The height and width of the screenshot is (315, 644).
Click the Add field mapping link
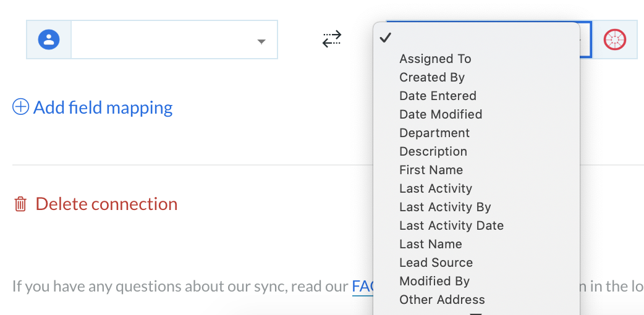103,107
